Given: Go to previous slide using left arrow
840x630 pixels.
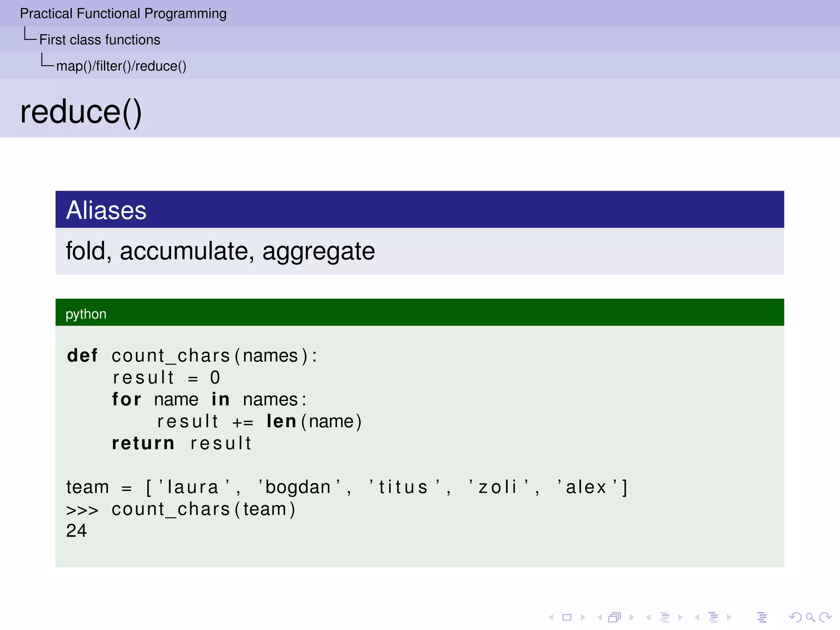Looking at the screenshot, I should (551, 617).
